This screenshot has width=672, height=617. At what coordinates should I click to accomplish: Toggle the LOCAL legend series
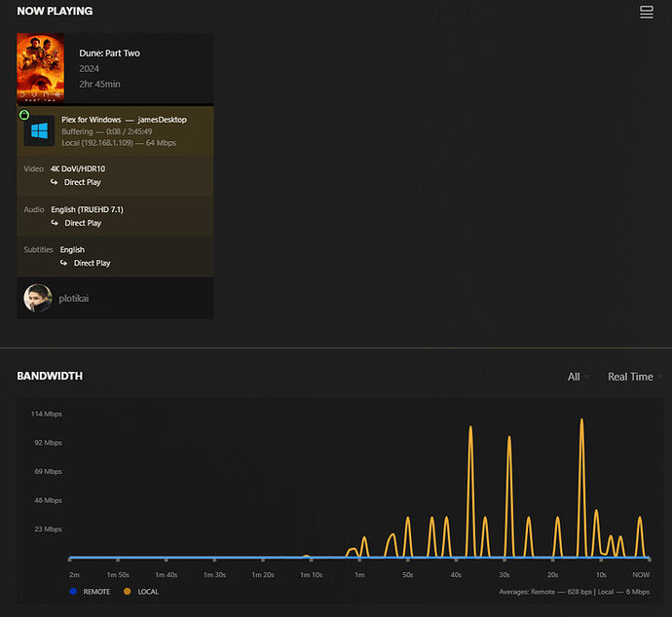click(141, 592)
